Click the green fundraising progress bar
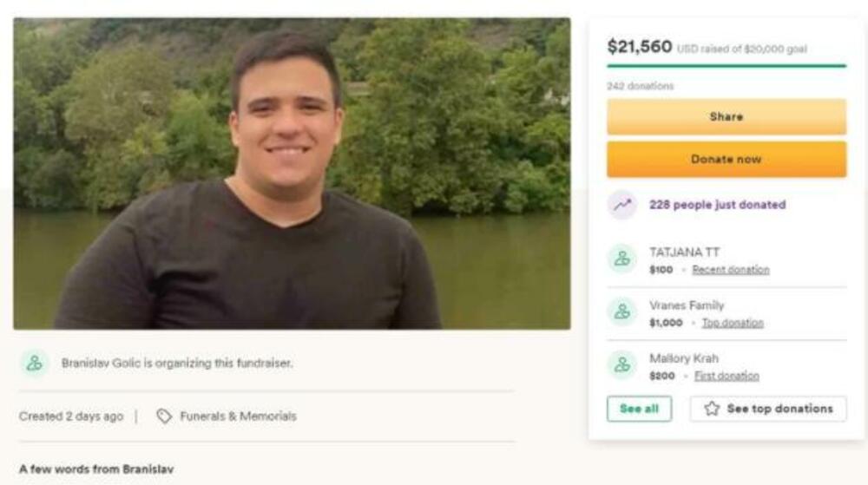This screenshot has height=485, width=868. (x=726, y=66)
